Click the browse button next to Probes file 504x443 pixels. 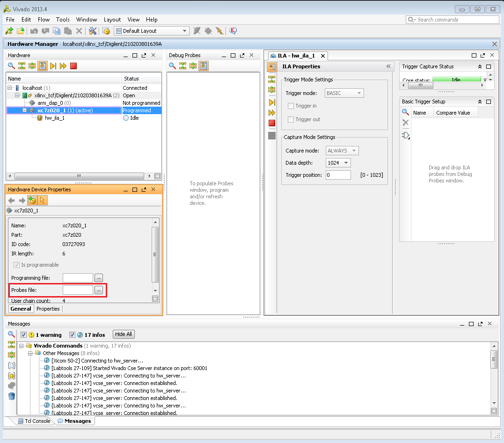coord(99,290)
